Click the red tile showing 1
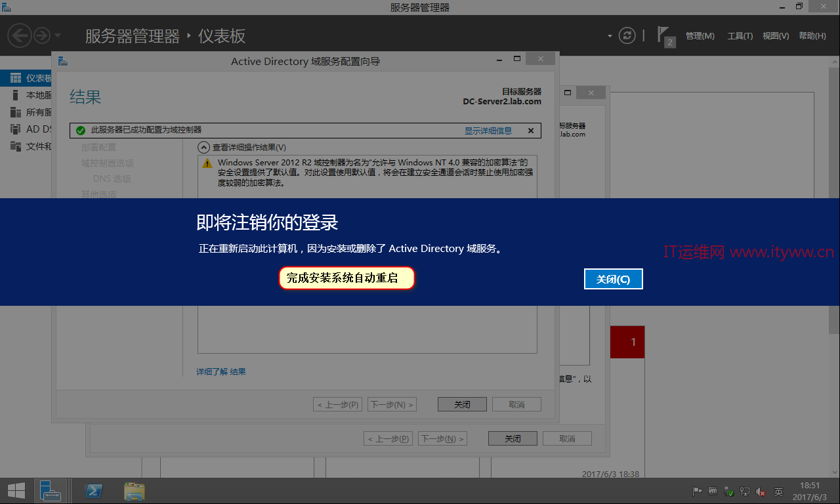840x504 pixels. 627,342
